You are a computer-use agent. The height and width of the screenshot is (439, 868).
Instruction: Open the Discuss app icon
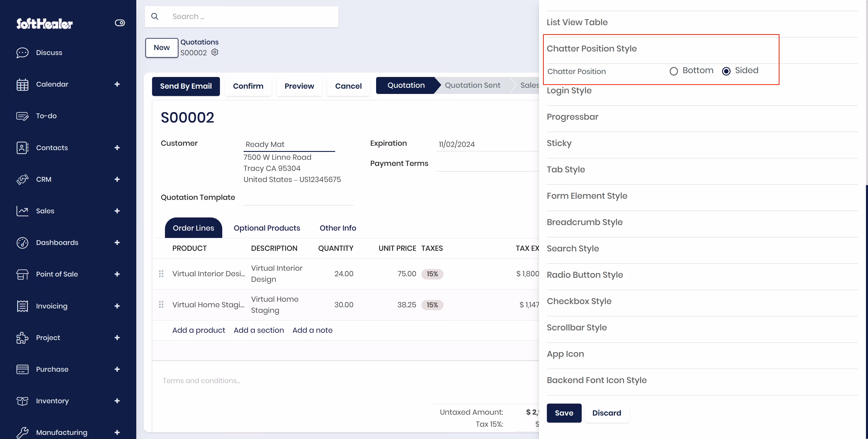(x=22, y=53)
